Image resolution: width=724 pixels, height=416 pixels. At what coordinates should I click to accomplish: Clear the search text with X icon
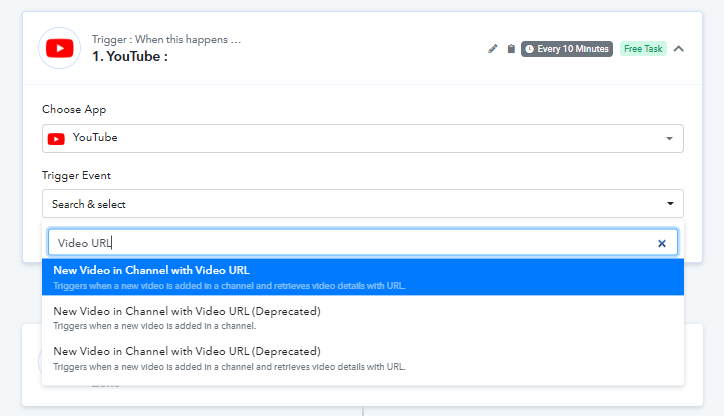662,243
